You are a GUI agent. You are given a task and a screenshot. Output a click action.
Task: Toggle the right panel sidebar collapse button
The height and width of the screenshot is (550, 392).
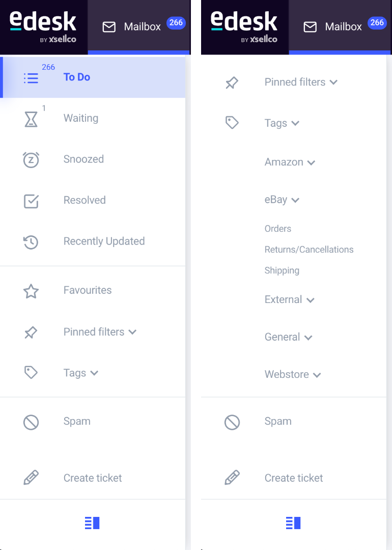tap(293, 522)
